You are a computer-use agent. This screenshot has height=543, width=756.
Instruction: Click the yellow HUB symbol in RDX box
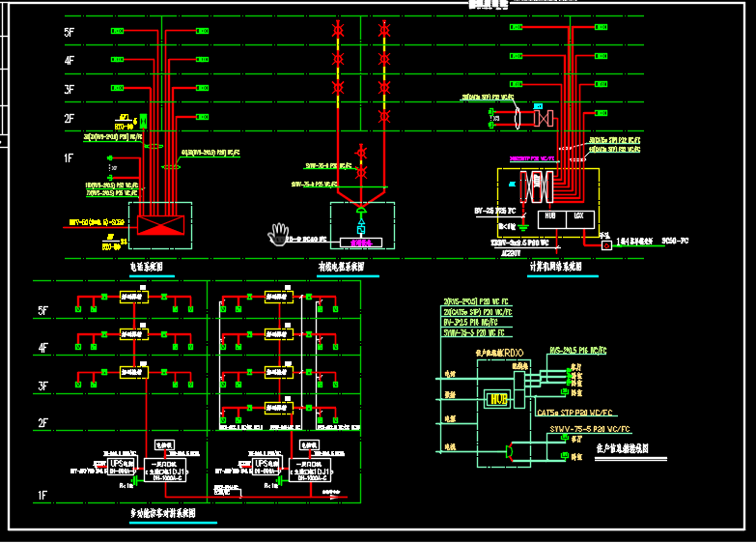[500, 397]
